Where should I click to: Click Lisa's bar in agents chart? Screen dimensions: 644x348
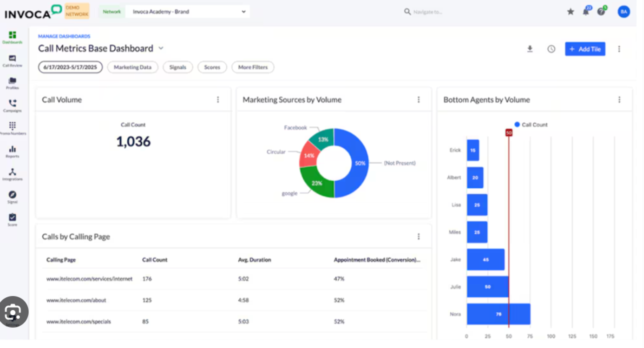click(x=477, y=205)
